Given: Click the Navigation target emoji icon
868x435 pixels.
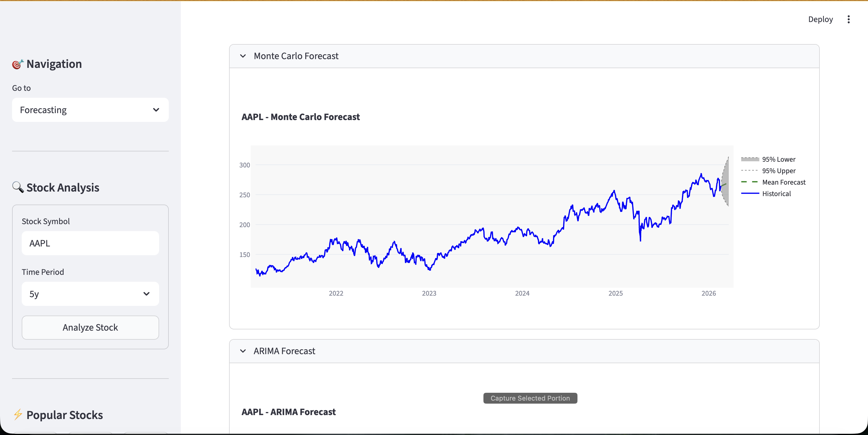Looking at the screenshot, I should point(17,64).
